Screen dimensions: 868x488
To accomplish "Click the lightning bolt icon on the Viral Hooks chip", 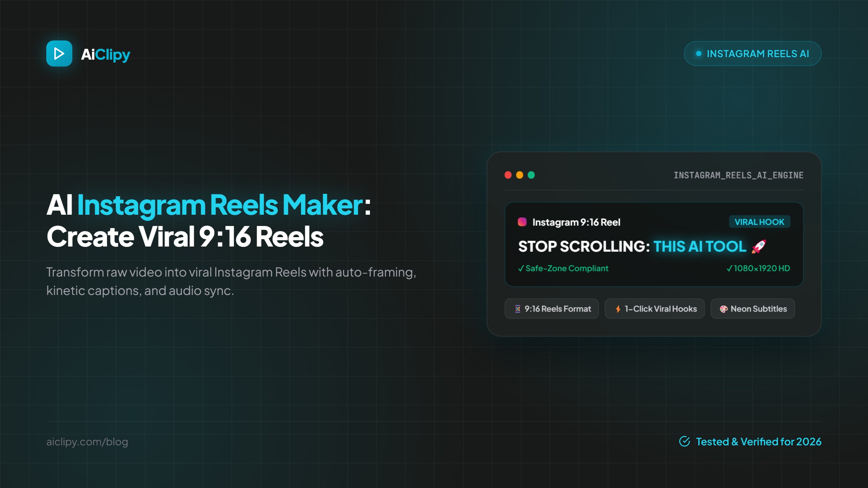I will 618,309.
